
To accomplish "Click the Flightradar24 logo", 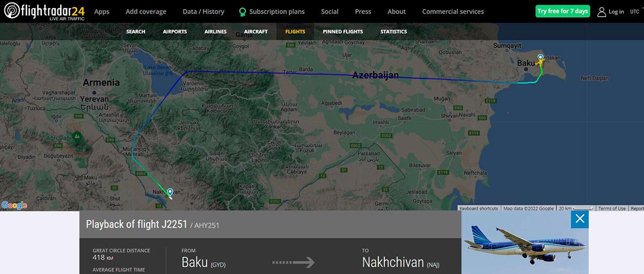I will click(44, 11).
